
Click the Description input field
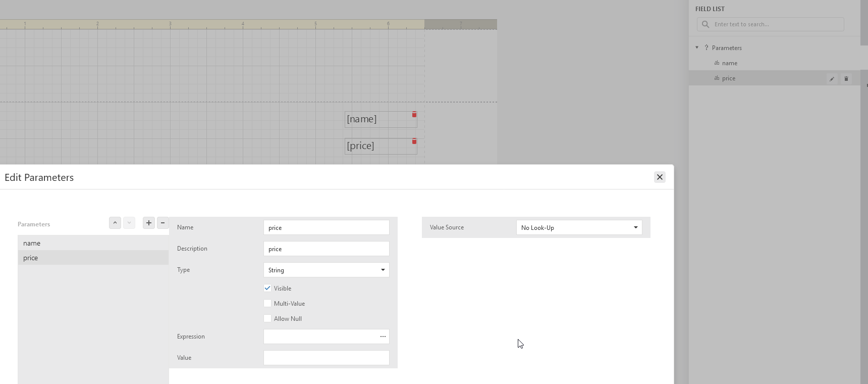pyautogui.click(x=327, y=249)
